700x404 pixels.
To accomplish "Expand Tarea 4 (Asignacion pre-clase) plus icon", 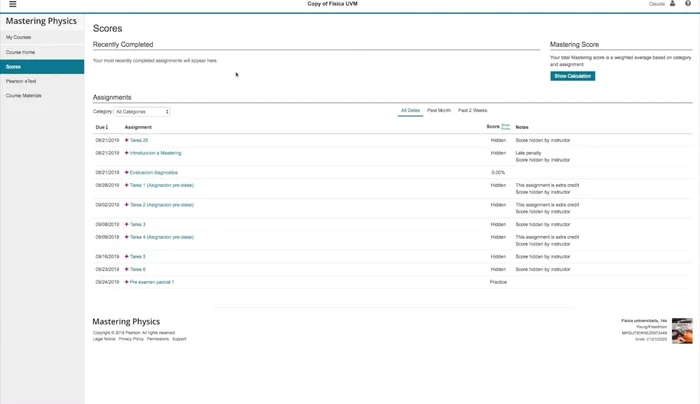I will [126, 237].
